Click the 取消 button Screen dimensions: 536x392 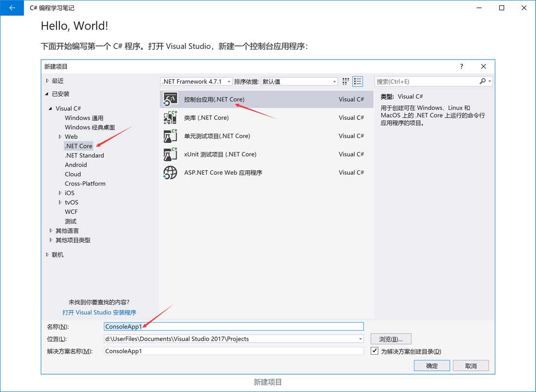[471, 366]
